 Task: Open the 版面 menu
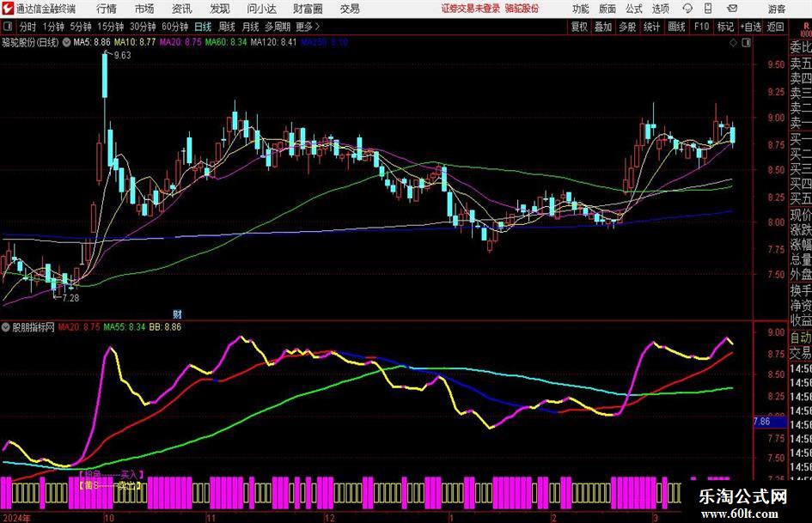pos(607,9)
